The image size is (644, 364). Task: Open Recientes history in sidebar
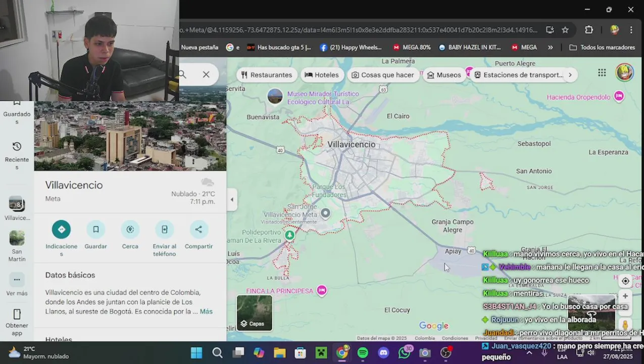click(17, 155)
